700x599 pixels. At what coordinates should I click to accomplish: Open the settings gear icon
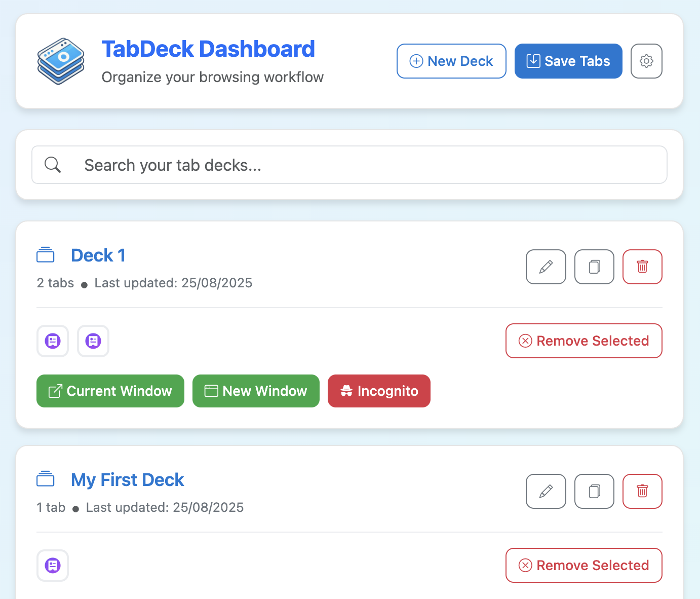click(x=646, y=61)
